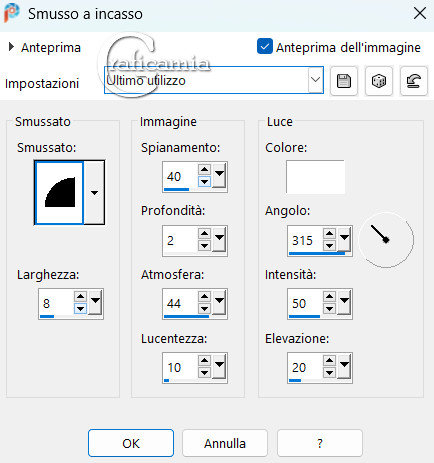Increase Angolo value with up arrow
Image resolution: width=434 pixels, height=463 pixels.
[x=329, y=233]
